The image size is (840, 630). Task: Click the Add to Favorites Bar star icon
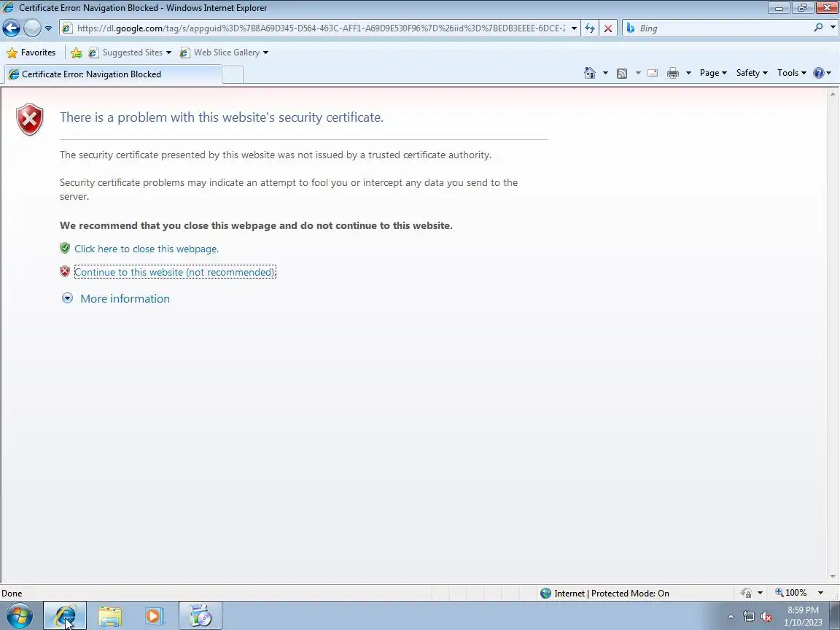tap(77, 52)
